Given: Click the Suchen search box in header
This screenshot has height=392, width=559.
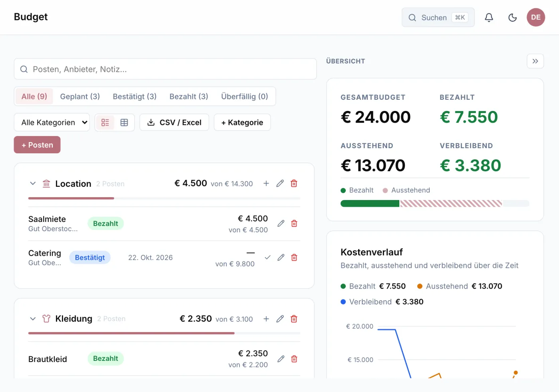Looking at the screenshot, I should pyautogui.click(x=438, y=17).
